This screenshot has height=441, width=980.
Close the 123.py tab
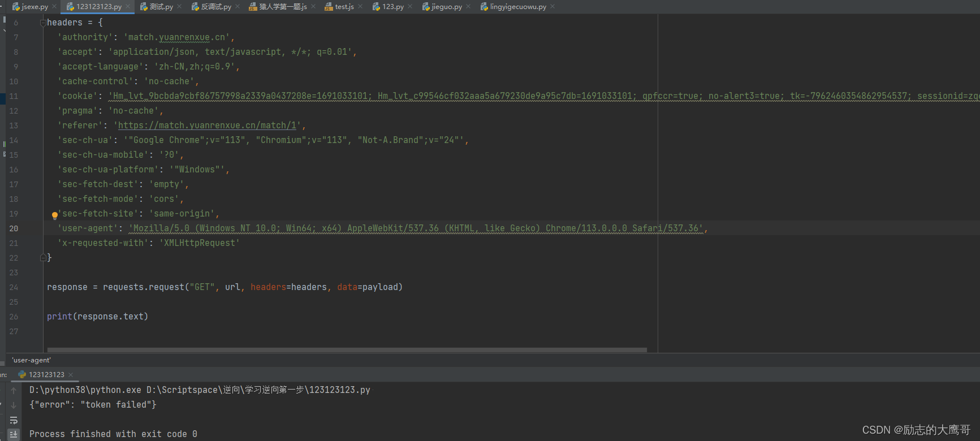[410, 7]
